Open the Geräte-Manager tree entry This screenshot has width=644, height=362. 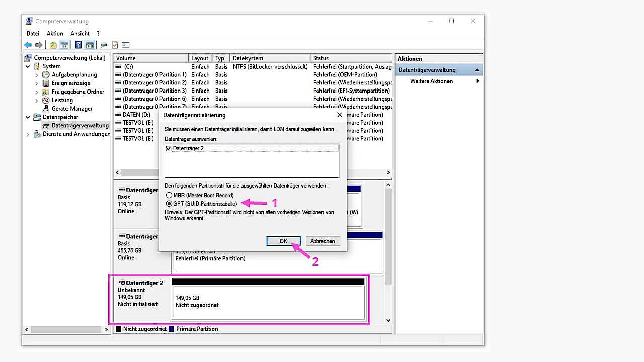72,108
